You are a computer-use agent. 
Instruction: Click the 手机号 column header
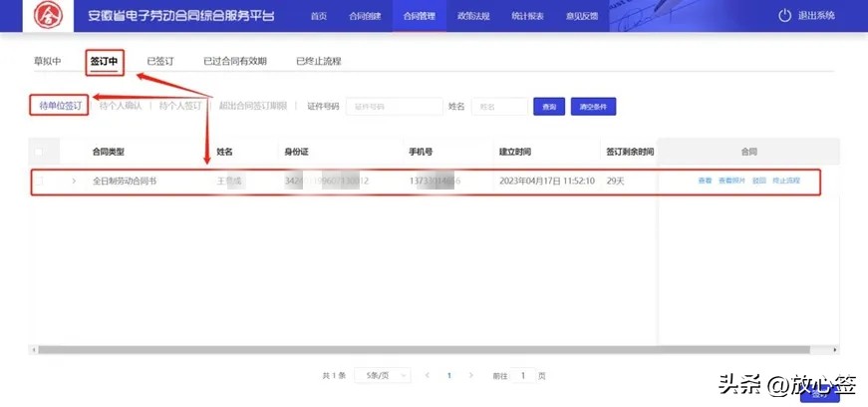click(x=421, y=152)
